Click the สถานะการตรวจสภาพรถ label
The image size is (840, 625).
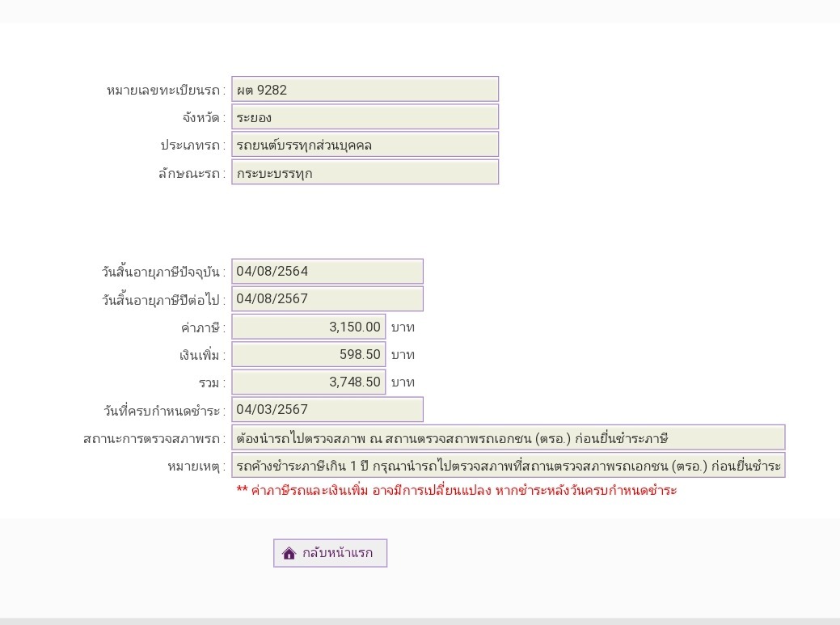pyautogui.click(x=154, y=438)
